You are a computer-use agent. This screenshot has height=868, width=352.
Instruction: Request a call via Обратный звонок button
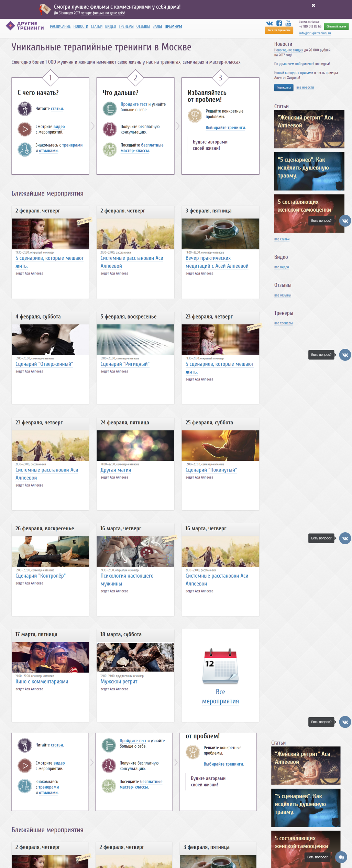pos(336,26)
